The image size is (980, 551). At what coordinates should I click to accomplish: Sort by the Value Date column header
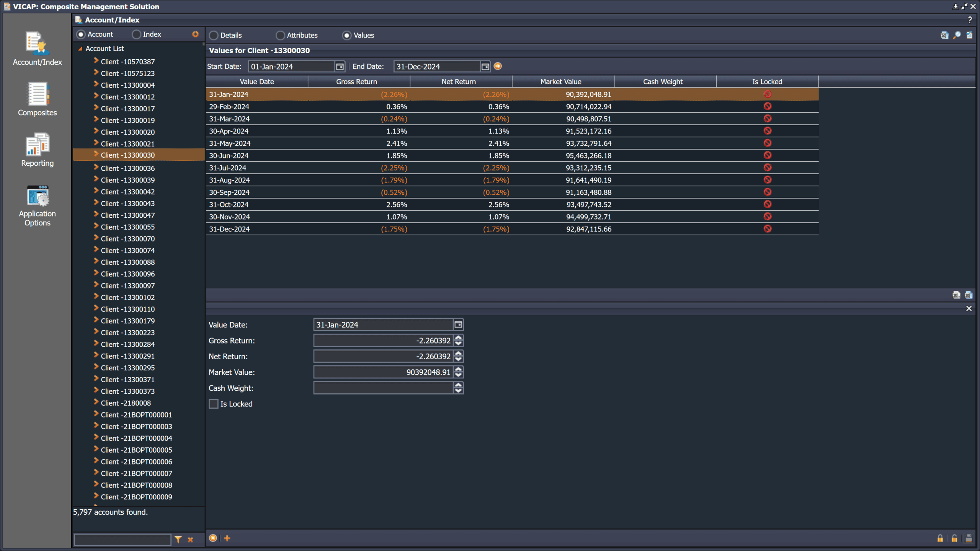coord(257,82)
